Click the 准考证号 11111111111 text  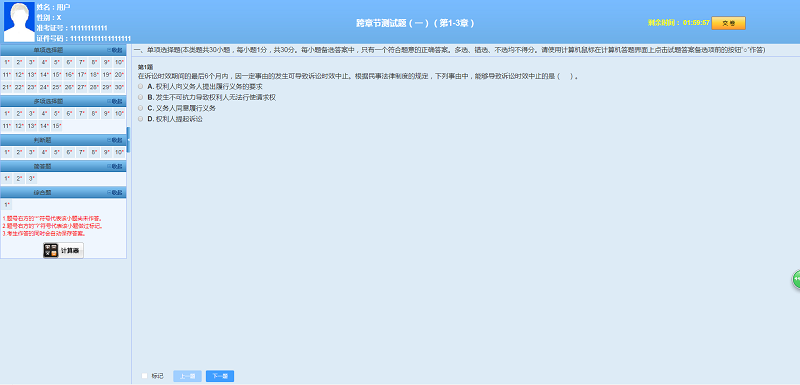pyautogui.click(x=72, y=28)
